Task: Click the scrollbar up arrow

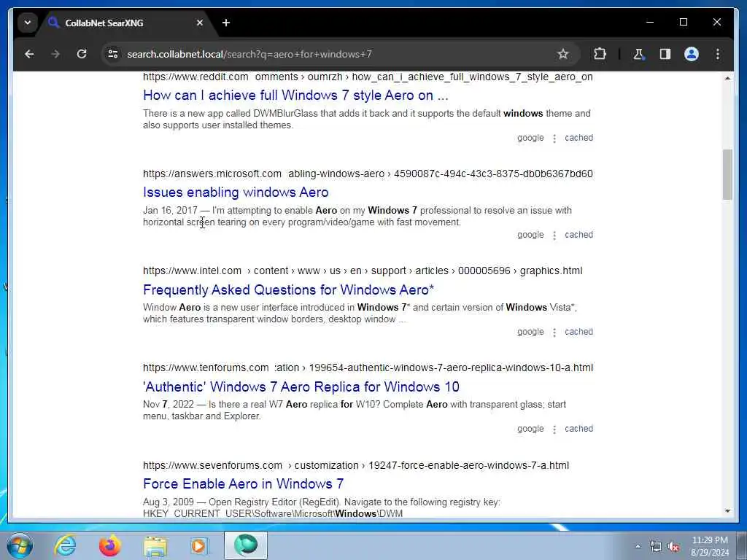Action: click(727, 78)
